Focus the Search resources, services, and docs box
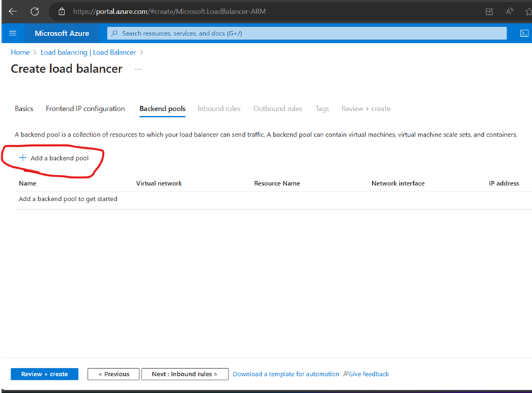Image resolution: width=532 pixels, height=393 pixels. (307, 33)
